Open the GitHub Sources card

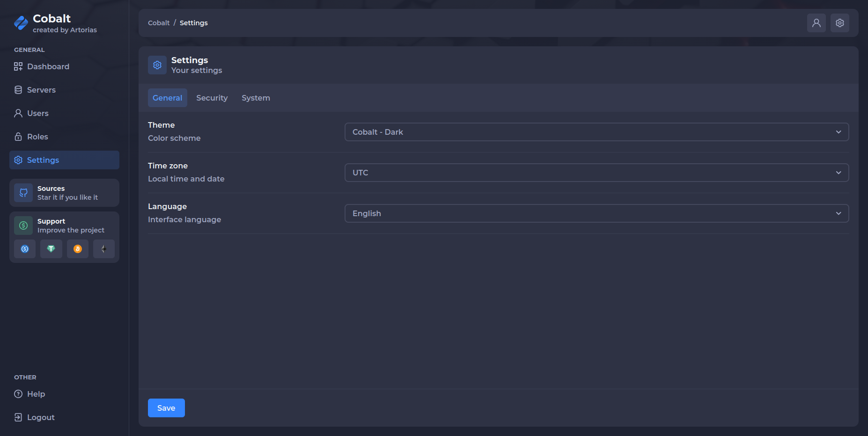click(64, 193)
